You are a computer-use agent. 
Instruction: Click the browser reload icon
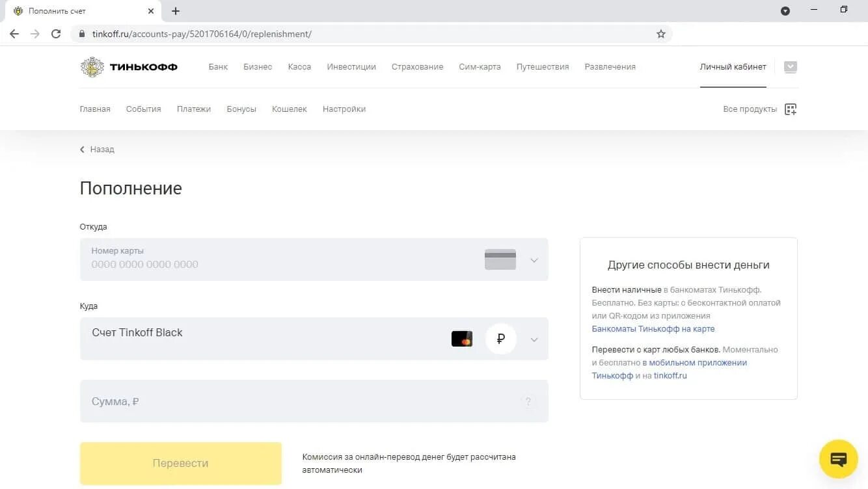pos(56,34)
